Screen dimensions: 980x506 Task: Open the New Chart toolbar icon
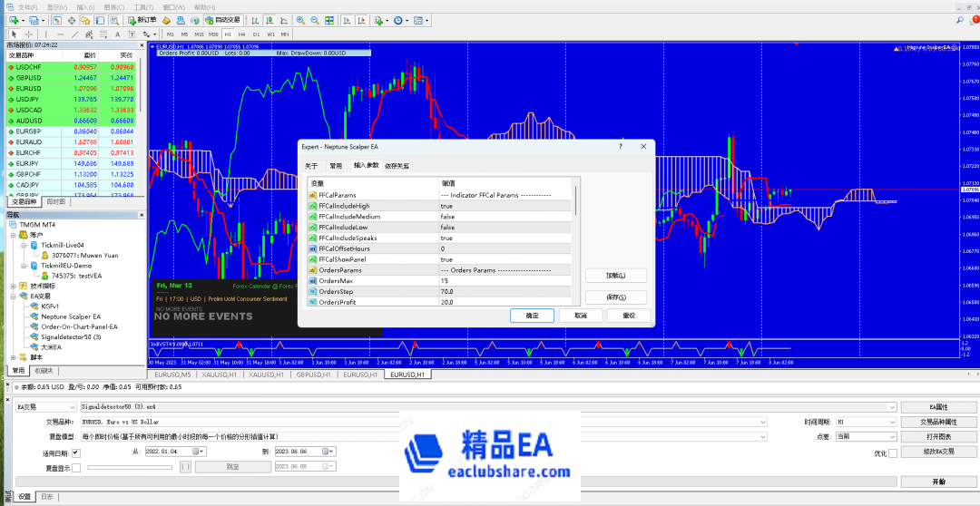(x=13, y=20)
